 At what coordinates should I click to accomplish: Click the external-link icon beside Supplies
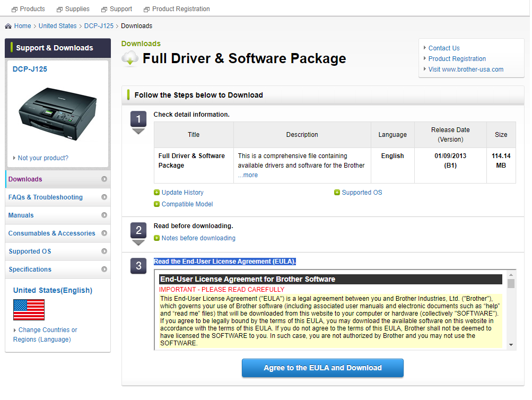pos(59,10)
